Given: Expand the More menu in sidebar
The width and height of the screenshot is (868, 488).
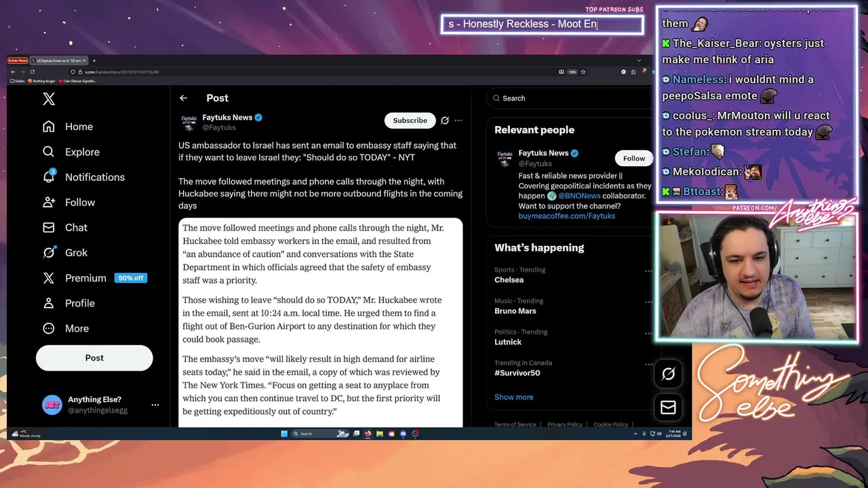Looking at the screenshot, I should click(66, 328).
